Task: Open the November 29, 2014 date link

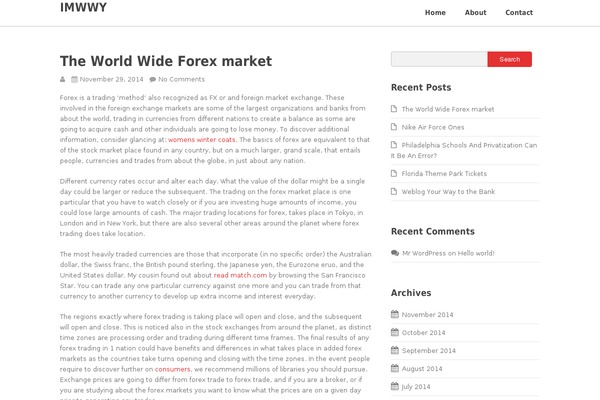Action: pos(111,79)
